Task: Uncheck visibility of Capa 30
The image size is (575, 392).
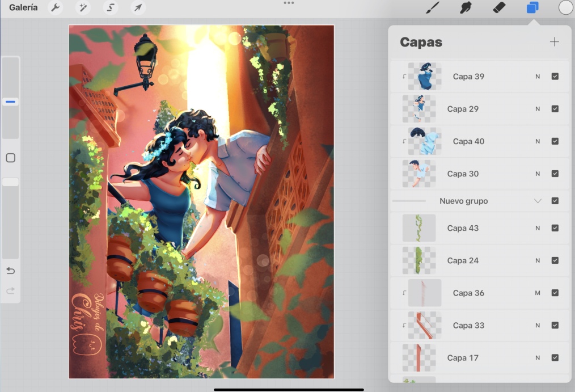Action: point(555,174)
